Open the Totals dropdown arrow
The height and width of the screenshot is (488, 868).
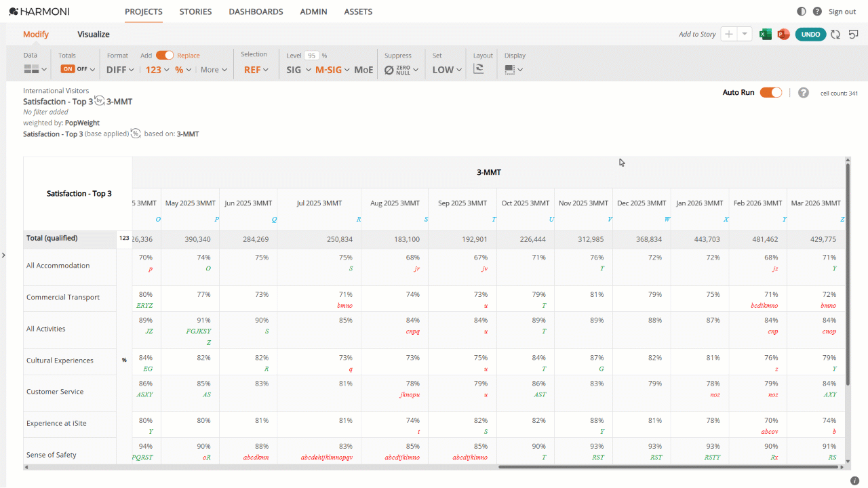tap(92, 70)
